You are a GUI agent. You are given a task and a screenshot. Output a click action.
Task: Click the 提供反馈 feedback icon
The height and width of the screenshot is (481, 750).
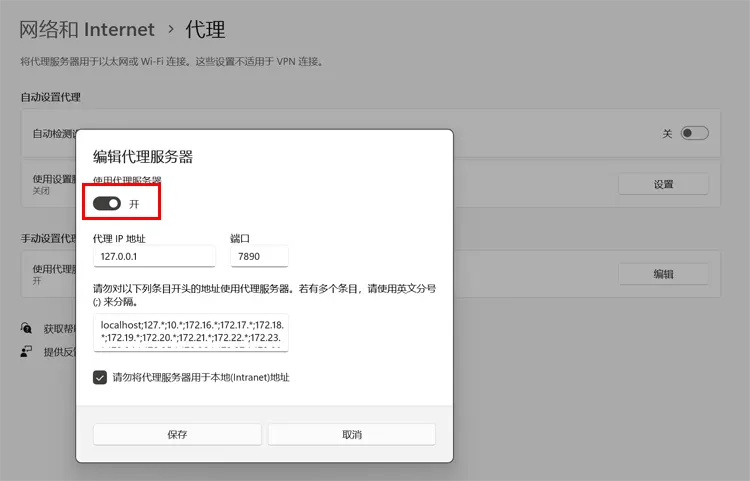[26, 351]
